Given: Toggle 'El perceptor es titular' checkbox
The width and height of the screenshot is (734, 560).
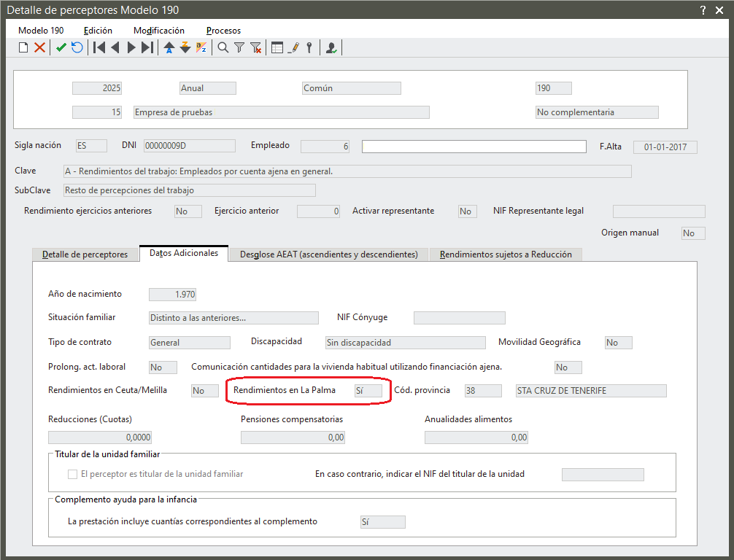Looking at the screenshot, I should click(x=72, y=474).
